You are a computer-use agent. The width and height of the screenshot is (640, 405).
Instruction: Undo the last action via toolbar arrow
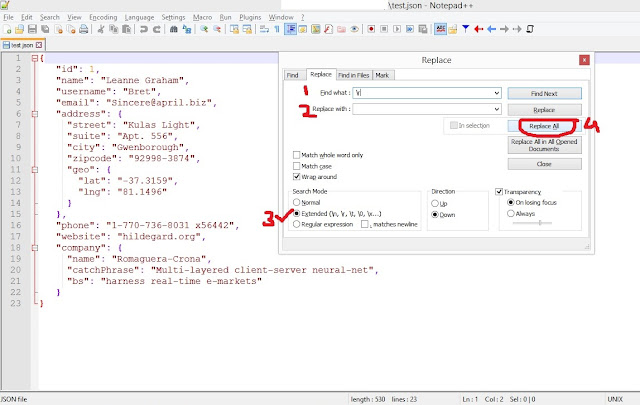pyautogui.click(x=144, y=29)
